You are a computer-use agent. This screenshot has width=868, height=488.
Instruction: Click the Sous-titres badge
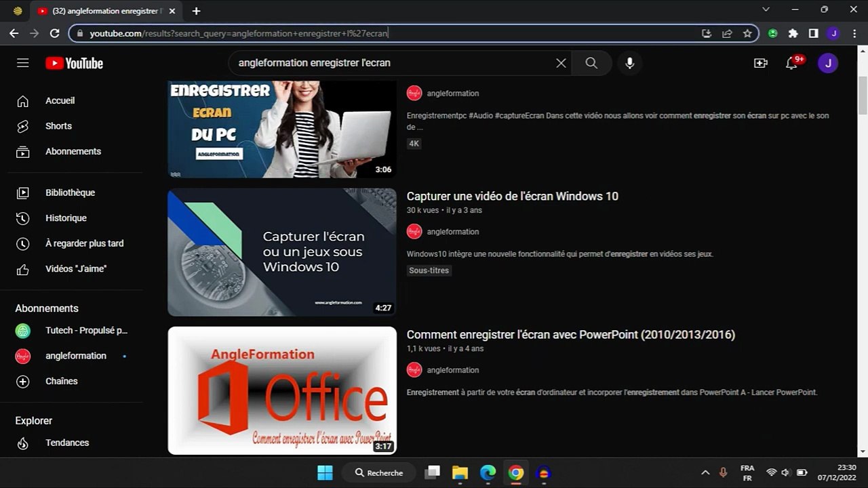(x=429, y=270)
